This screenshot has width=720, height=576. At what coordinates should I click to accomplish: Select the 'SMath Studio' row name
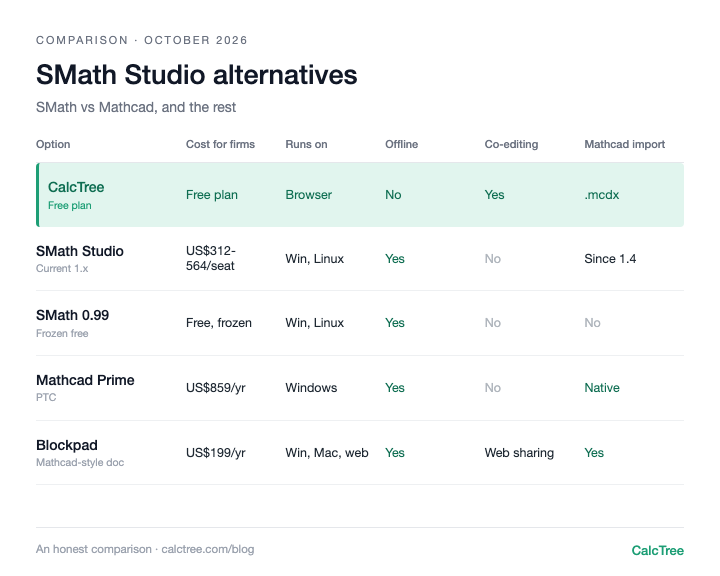pyautogui.click(x=80, y=251)
